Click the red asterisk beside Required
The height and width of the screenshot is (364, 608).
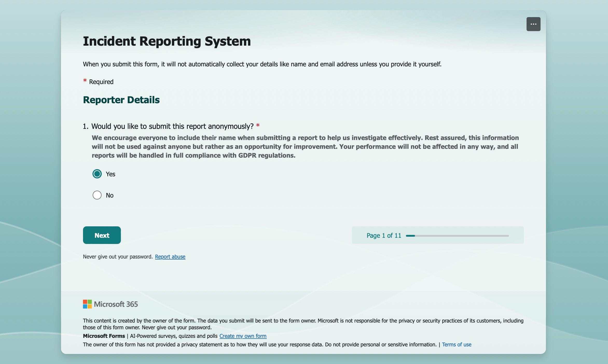[85, 81]
